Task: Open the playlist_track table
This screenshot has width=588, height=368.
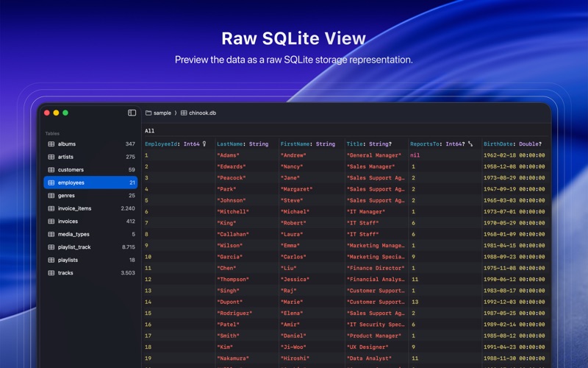Action: tap(90, 247)
